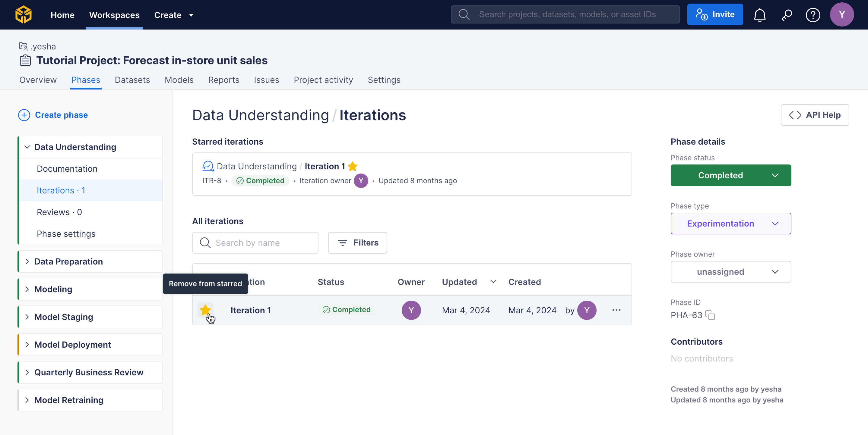Expand the Data Preparation phase

[x=27, y=261]
